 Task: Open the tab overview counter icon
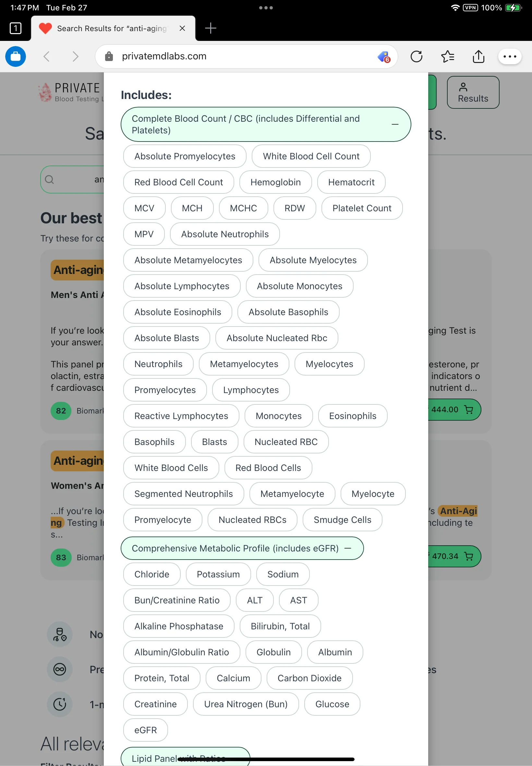tap(15, 28)
